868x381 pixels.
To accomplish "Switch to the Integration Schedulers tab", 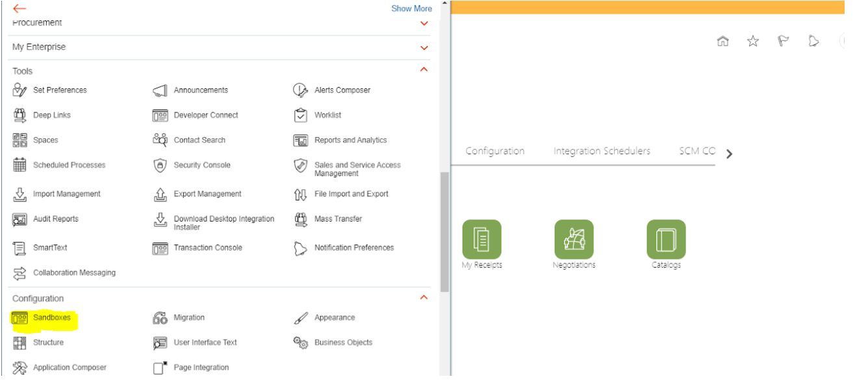I will pyautogui.click(x=602, y=151).
